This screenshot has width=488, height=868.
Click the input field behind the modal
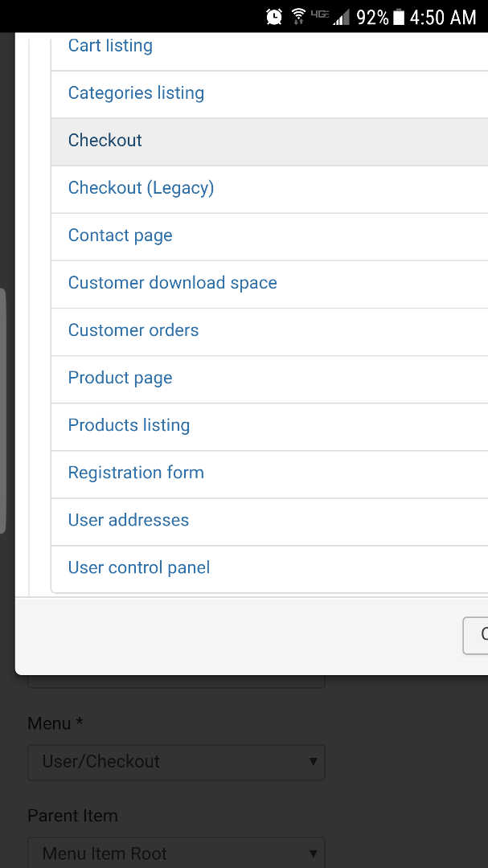point(176,682)
